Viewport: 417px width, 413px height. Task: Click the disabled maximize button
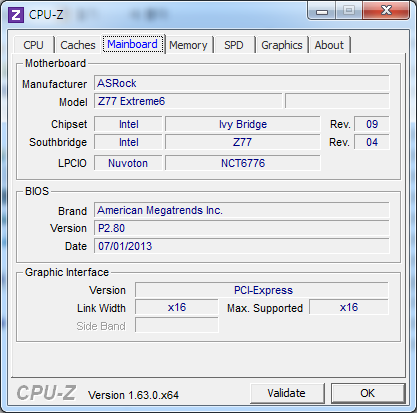click(x=349, y=11)
